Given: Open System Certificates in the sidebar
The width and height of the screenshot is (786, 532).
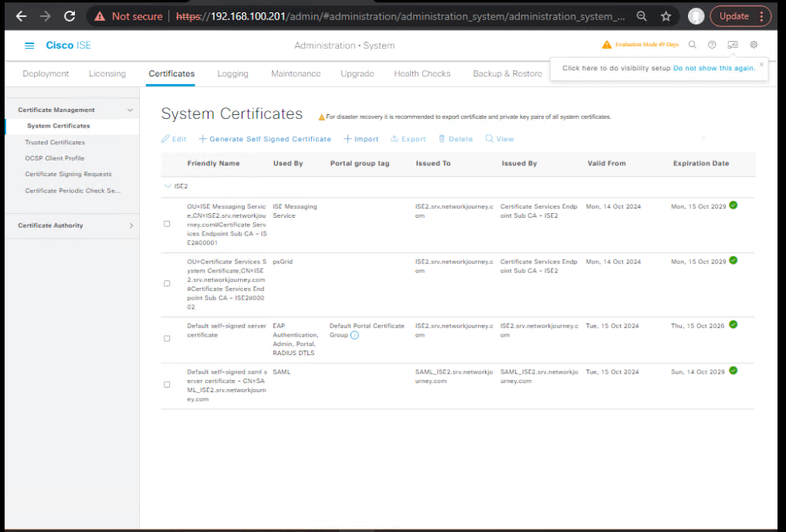Looking at the screenshot, I should (x=59, y=126).
